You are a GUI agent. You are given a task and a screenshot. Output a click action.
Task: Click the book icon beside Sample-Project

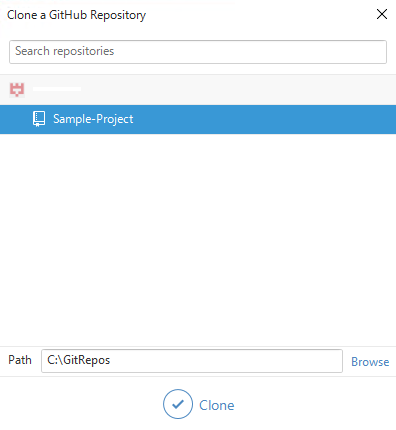click(x=39, y=119)
